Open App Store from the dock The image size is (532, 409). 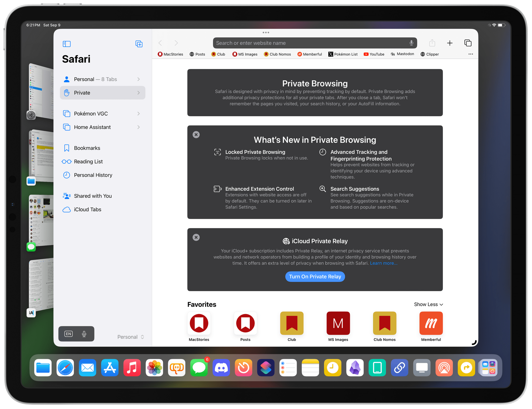[110, 367]
